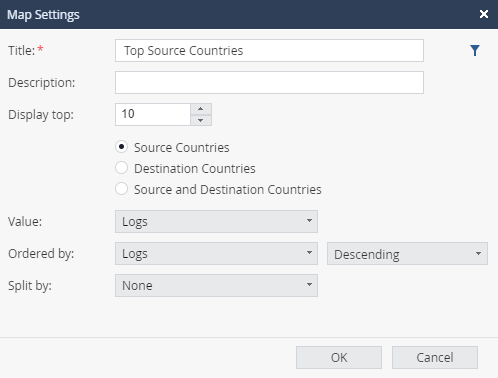
Task: Open the Value dropdown showing Logs
Action: point(216,221)
